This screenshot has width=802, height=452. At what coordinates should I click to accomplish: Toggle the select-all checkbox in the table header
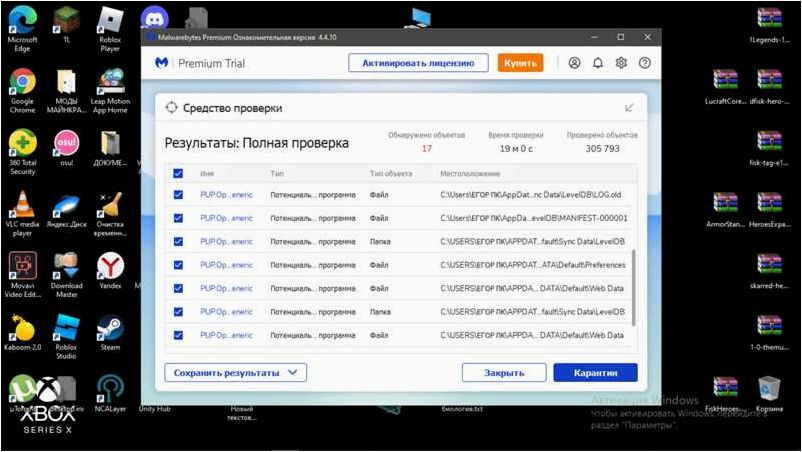(178, 173)
